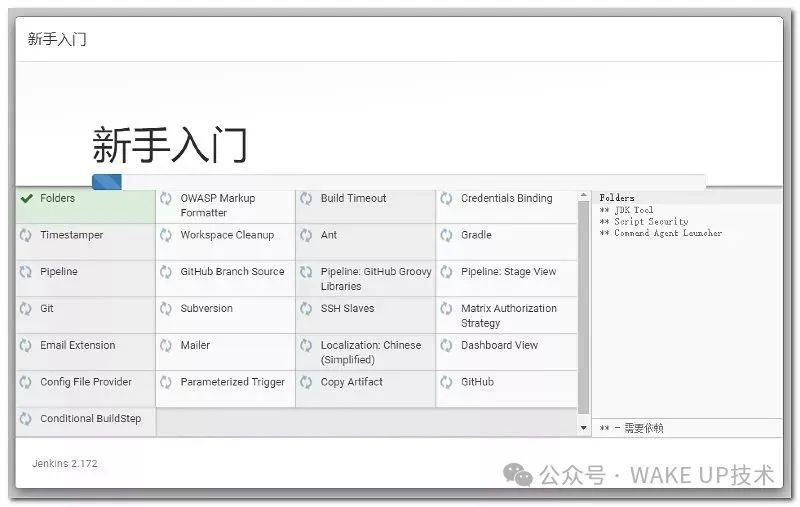Click the spinner icon beside Localization: Chinese
Screen dimensions: 800x507
tap(306, 345)
